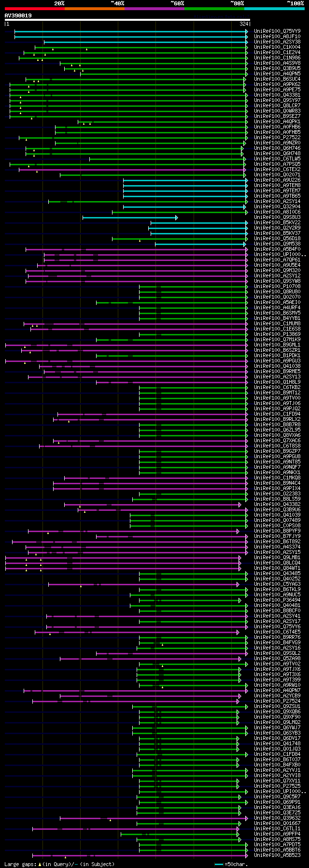Click the label UniRef100_A5AEI0
This screenshot has height=868, width=309.
[x=277, y=302]
